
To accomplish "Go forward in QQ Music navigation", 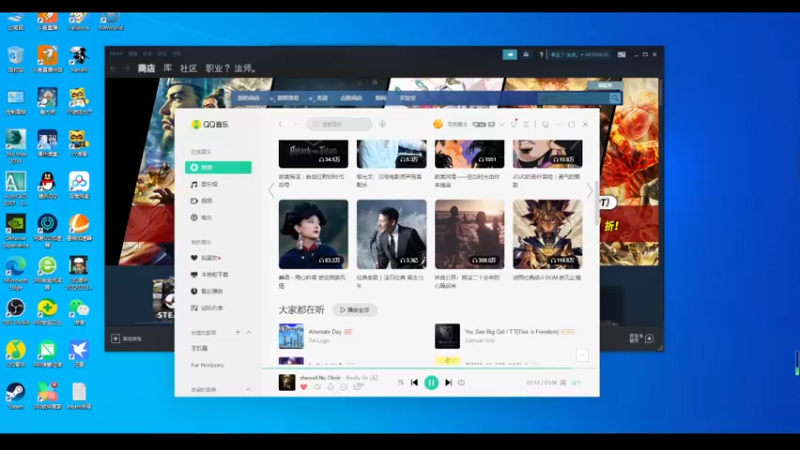I will click(x=294, y=124).
